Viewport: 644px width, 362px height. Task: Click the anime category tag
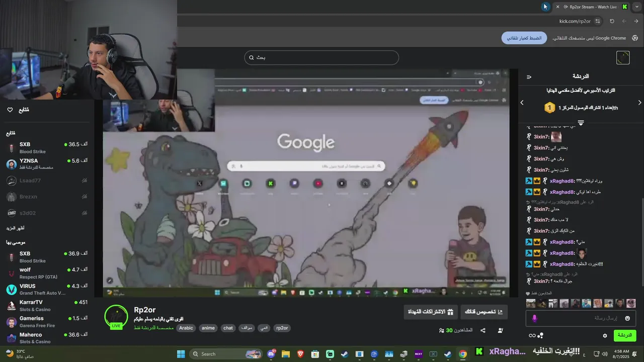point(208,328)
